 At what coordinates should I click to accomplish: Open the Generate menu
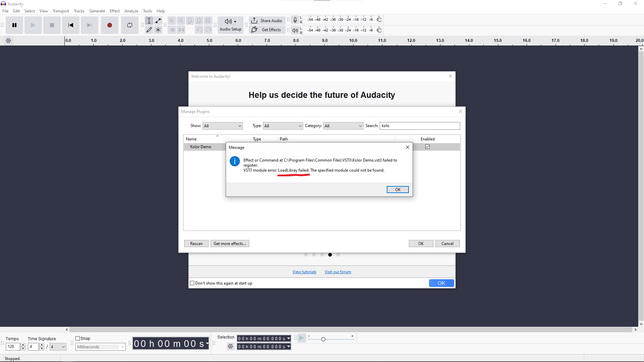[97, 11]
